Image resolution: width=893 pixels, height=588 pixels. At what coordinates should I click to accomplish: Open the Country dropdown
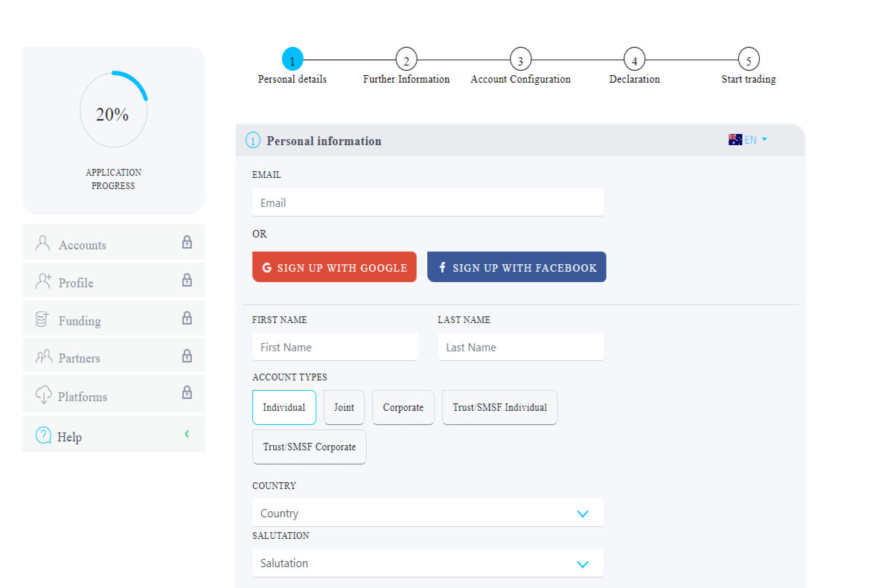(x=428, y=513)
